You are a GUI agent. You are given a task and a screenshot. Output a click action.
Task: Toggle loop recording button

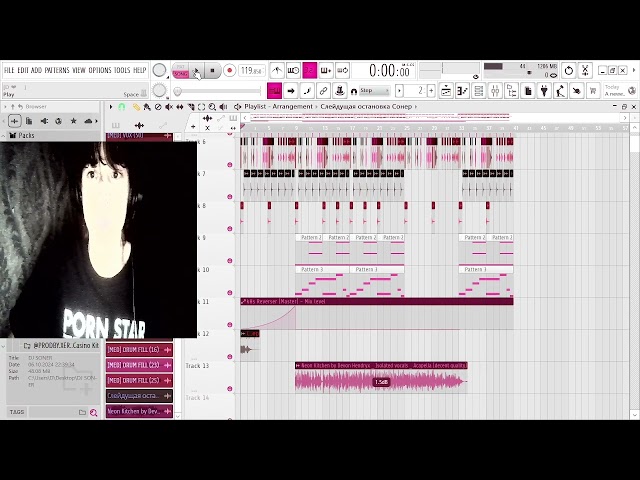click(342, 71)
